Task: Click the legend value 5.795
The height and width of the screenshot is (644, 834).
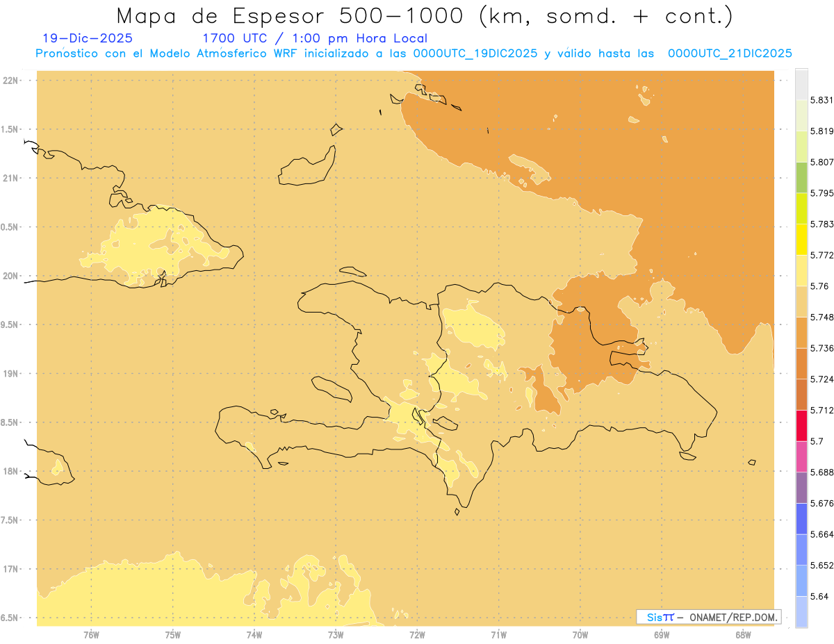Action: 821,193
